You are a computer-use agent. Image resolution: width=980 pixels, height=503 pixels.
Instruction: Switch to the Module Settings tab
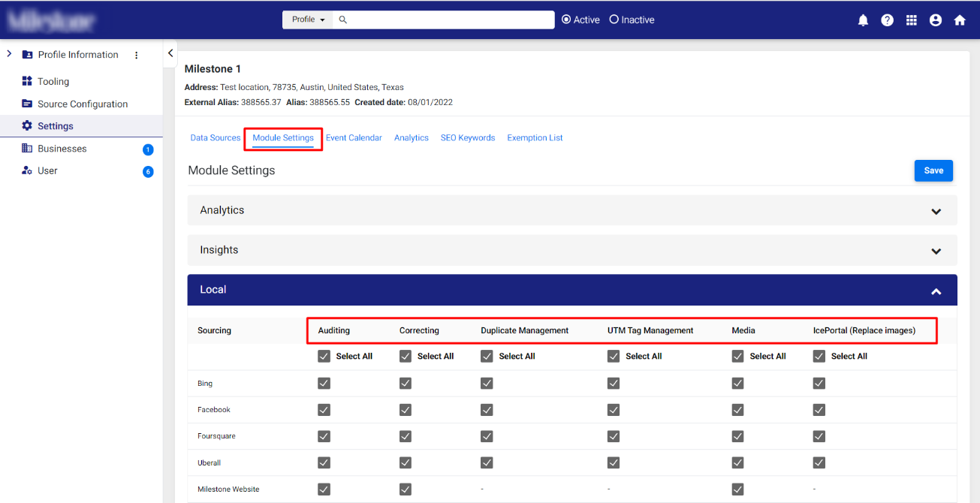pos(283,138)
